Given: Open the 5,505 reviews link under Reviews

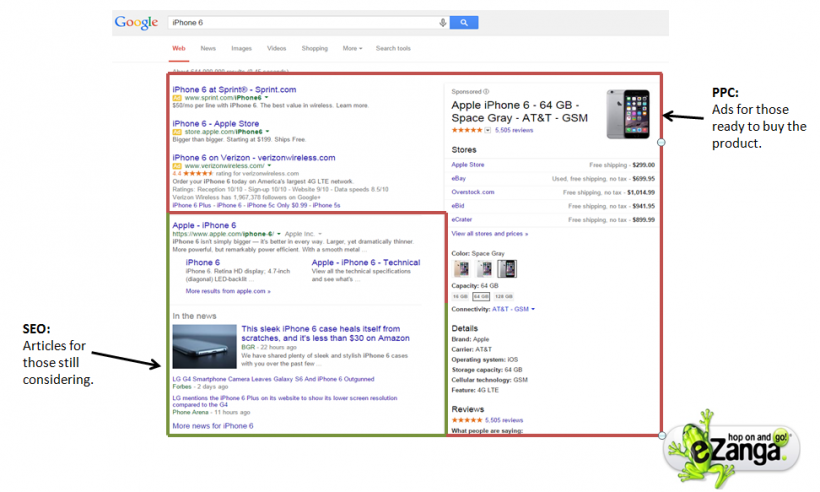Looking at the screenshot, I should 504,420.
